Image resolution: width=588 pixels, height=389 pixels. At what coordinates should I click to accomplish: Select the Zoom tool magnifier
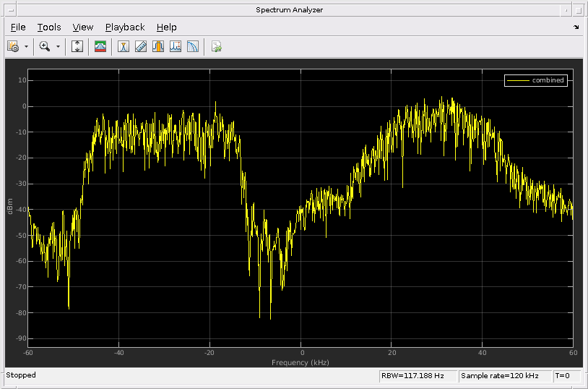(45, 46)
